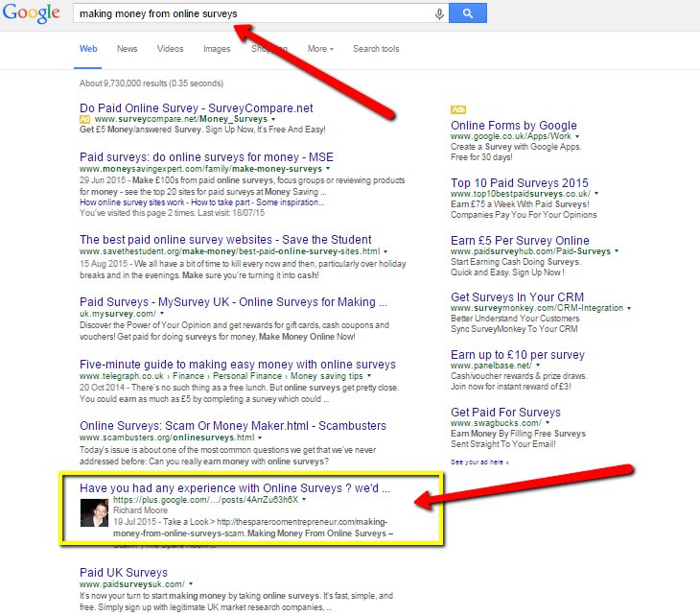
Task: Click 'See your ad here' link
Action: tap(479, 462)
